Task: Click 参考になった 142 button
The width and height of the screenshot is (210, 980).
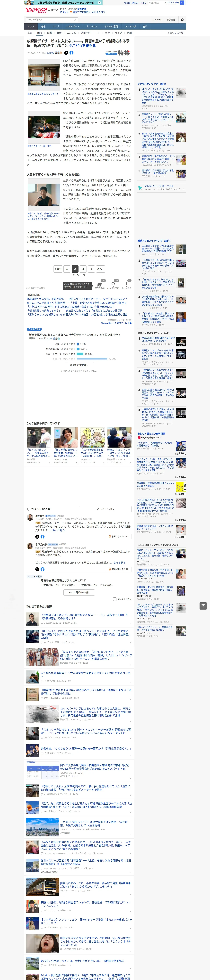Action: click(119, 569)
